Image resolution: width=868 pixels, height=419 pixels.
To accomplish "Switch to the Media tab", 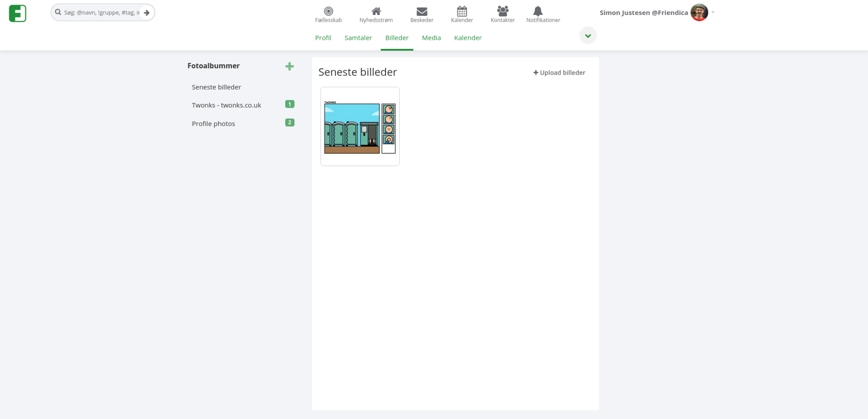I will 431,38.
